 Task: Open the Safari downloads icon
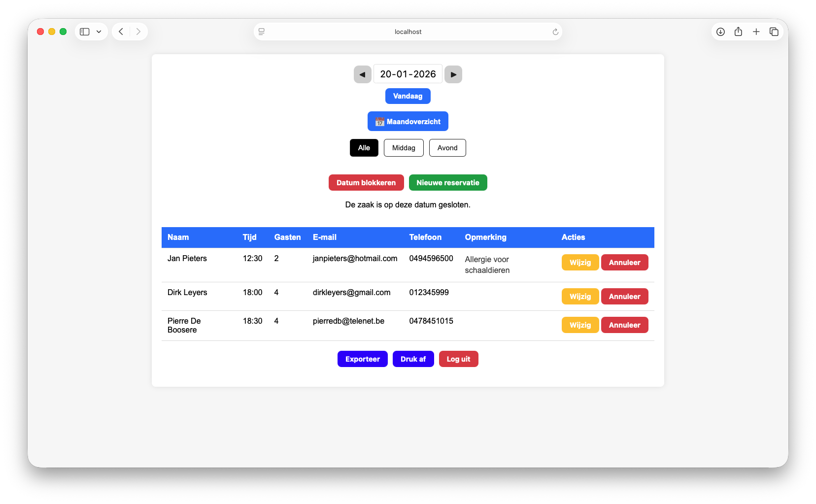(720, 32)
